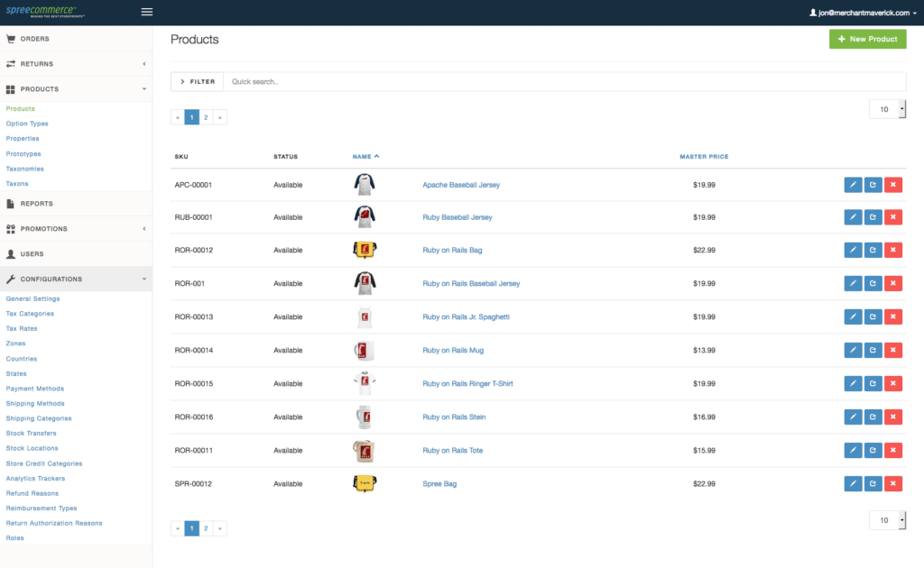Open Ruby on Rails Ringer T-Shirt link
Viewport: 924px width, 568px height.
[x=468, y=384]
